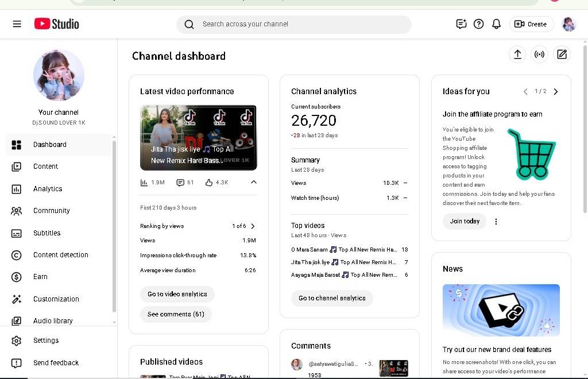Click the Go live broadcast icon
The image size is (588, 379).
[x=539, y=55]
